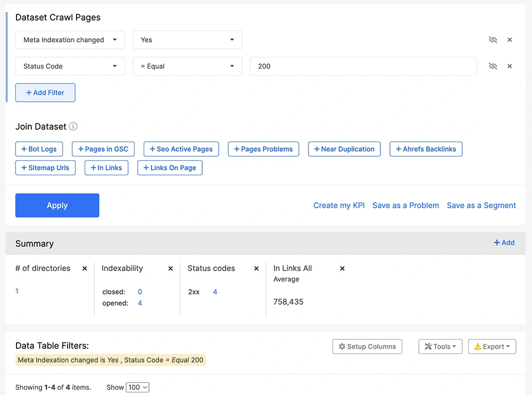Click the status code value field containing 200
The image size is (532, 395).
pos(363,67)
